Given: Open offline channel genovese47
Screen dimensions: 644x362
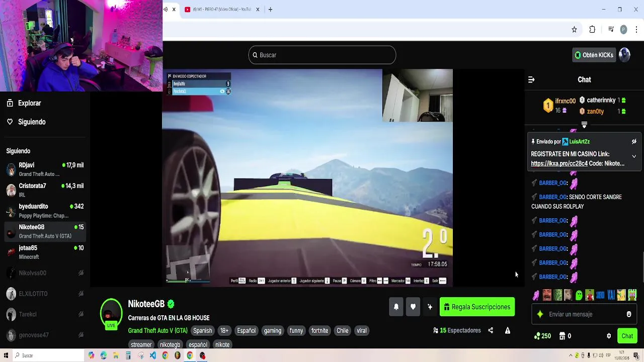Looking at the screenshot, I should (x=45, y=335).
